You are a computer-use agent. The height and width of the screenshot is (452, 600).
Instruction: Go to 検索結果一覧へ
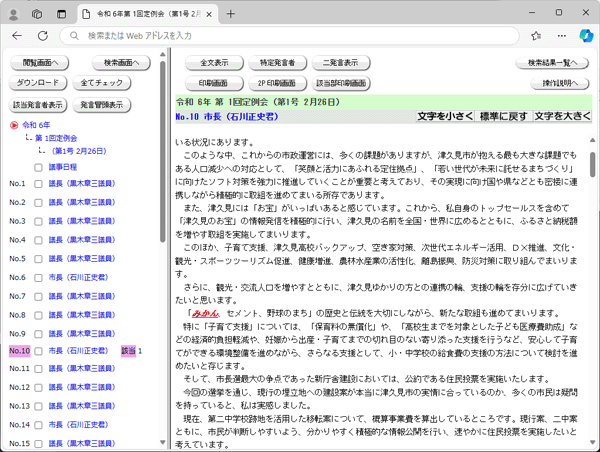click(x=552, y=63)
